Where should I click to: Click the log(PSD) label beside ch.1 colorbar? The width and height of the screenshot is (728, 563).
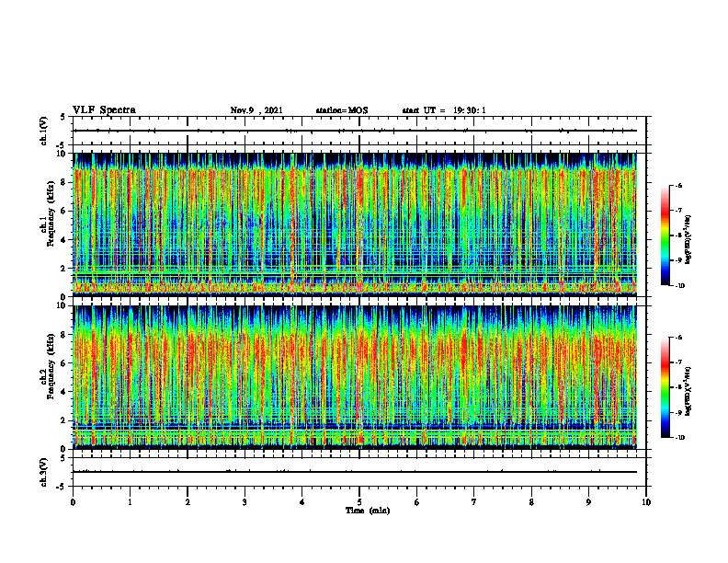tap(688, 240)
